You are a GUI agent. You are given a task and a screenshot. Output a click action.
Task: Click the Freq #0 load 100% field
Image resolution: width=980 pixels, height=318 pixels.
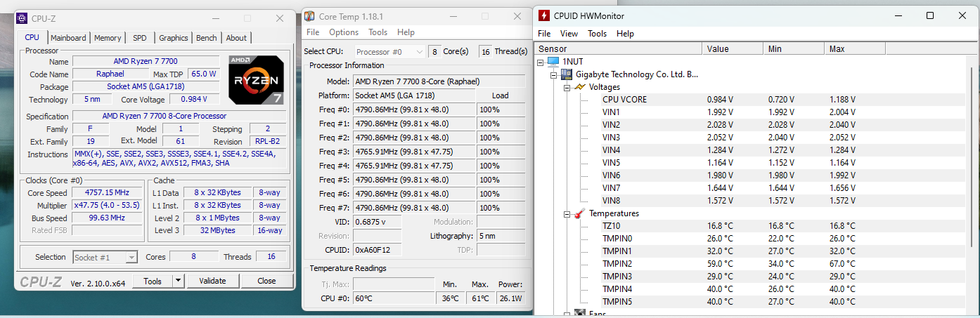pos(501,110)
